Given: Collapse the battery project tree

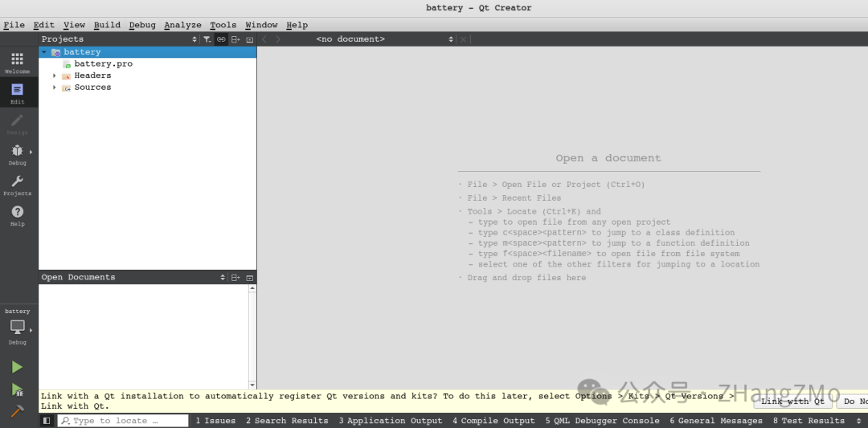Looking at the screenshot, I should [43, 52].
